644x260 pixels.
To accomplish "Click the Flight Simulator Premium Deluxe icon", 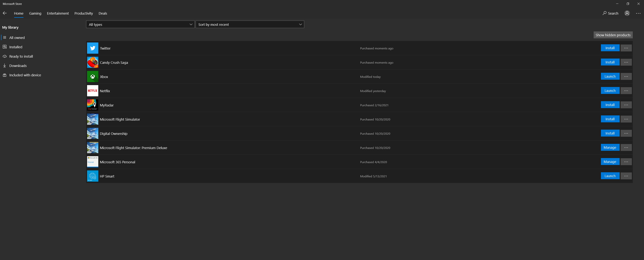I will (92, 148).
